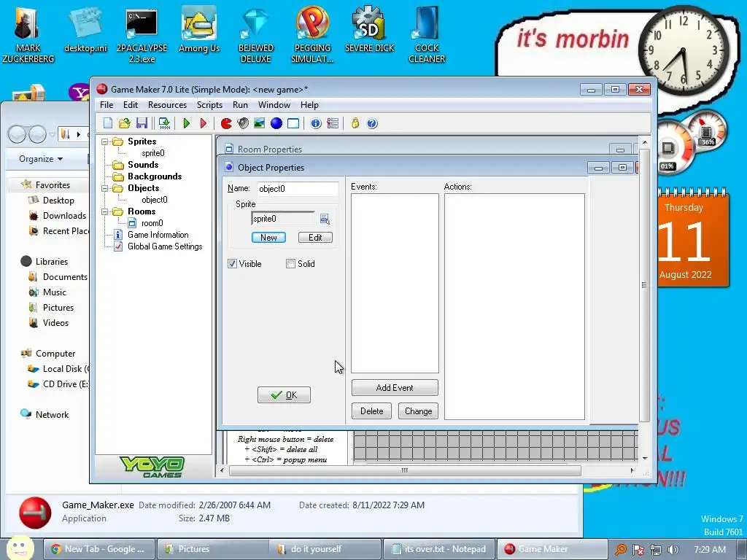Collapse the Rooms folder tree node

coord(105,211)
